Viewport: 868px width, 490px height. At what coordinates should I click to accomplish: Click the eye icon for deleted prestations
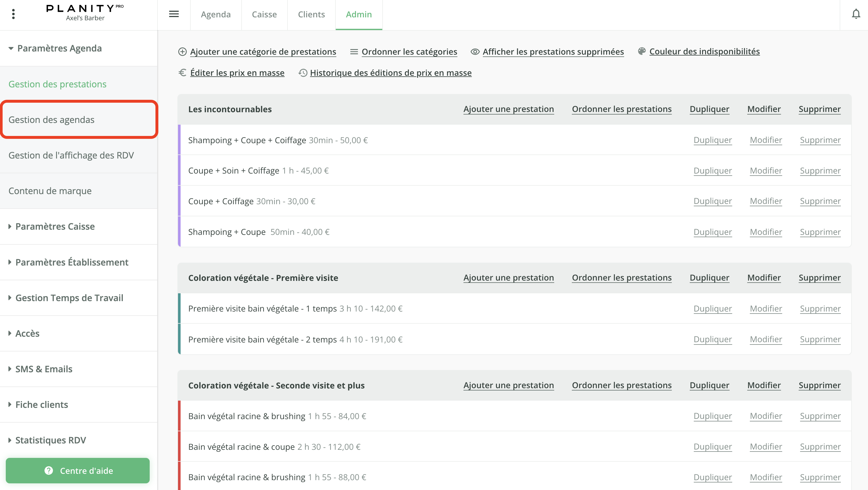(x=475, y=51)
